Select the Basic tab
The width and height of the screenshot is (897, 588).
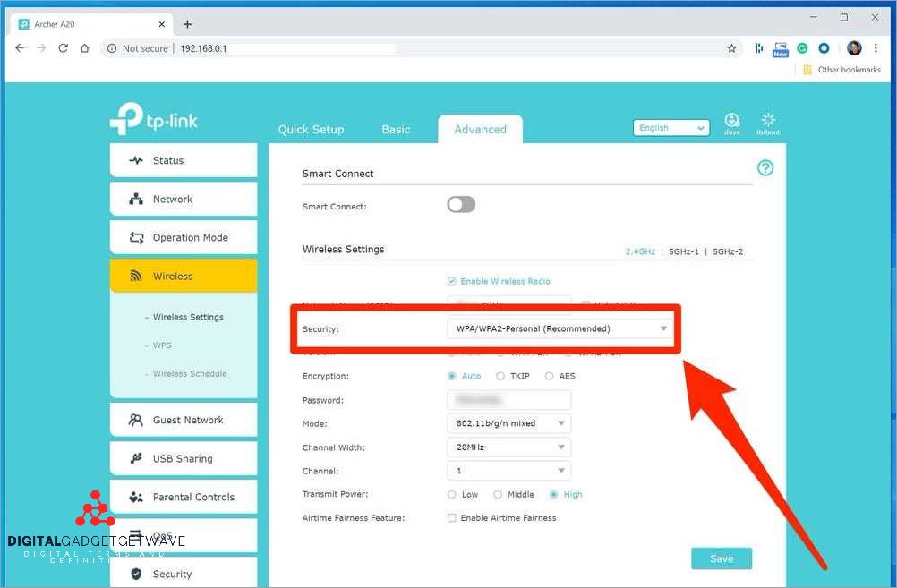pyautogui.click(x=395, y=129)
